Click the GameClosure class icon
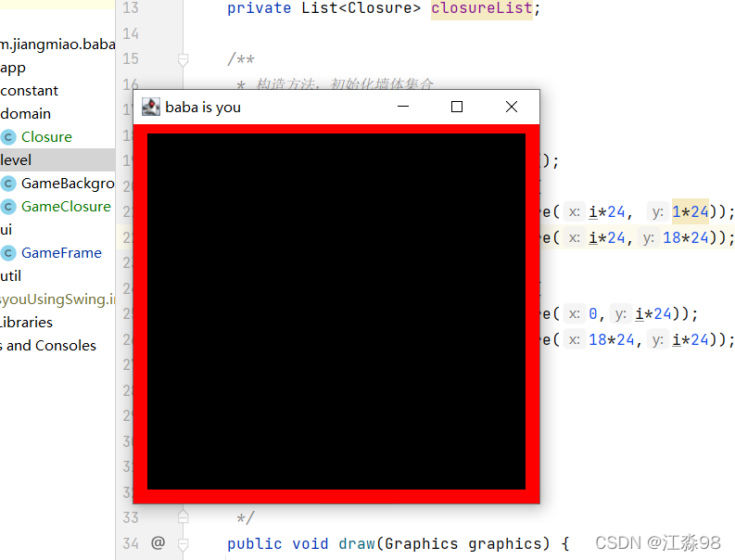This screenshot has height=560, width=735. [8, 207]
